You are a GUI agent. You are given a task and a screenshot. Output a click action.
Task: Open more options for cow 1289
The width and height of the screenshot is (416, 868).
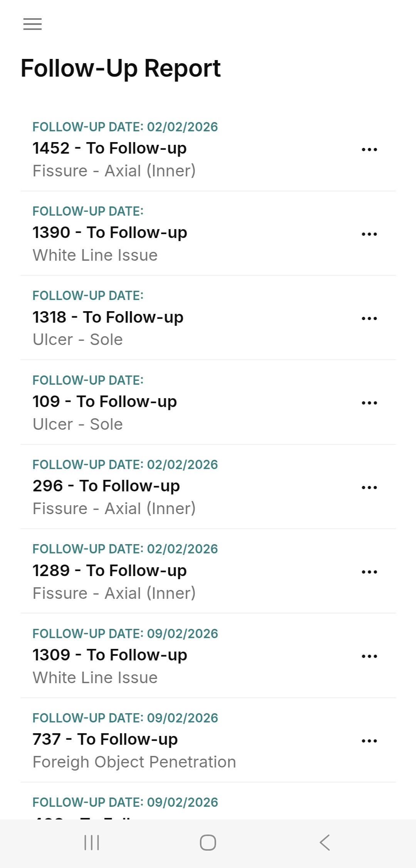point(369,572)
